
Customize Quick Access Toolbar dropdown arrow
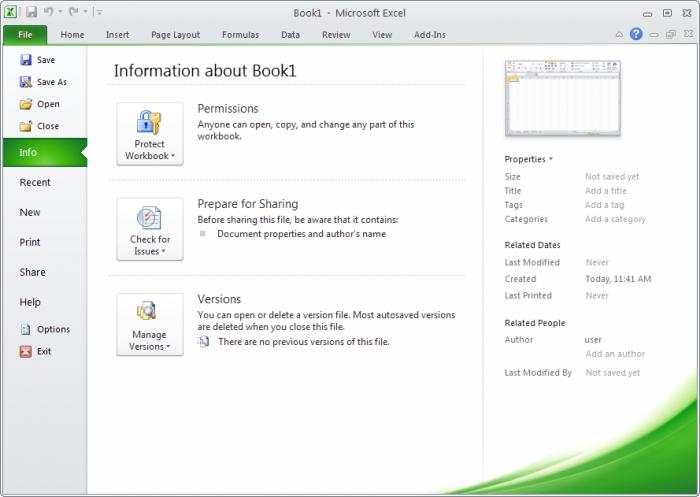[99, 12]
